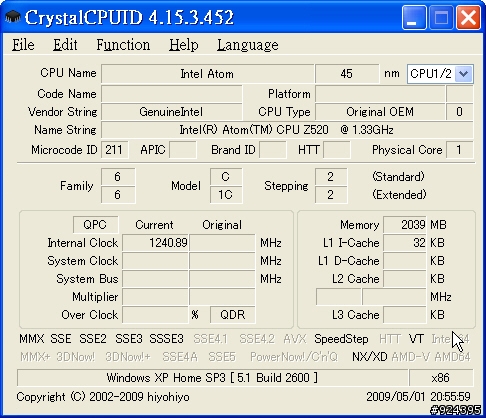Click the grayed SSE4.2 feature label
486x418 pixels.
257,339
